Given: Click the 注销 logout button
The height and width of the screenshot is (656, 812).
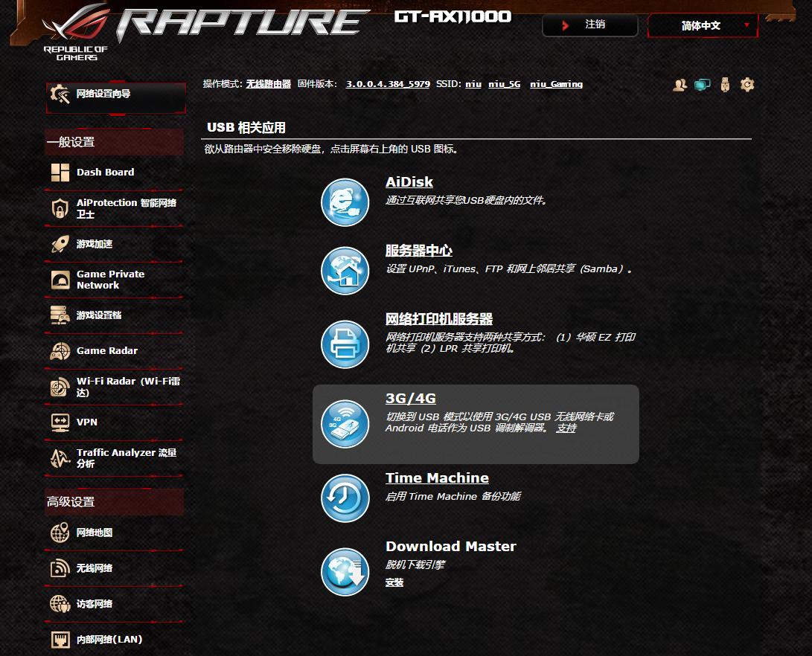Looking at the screenshot, I should point(590,25).
